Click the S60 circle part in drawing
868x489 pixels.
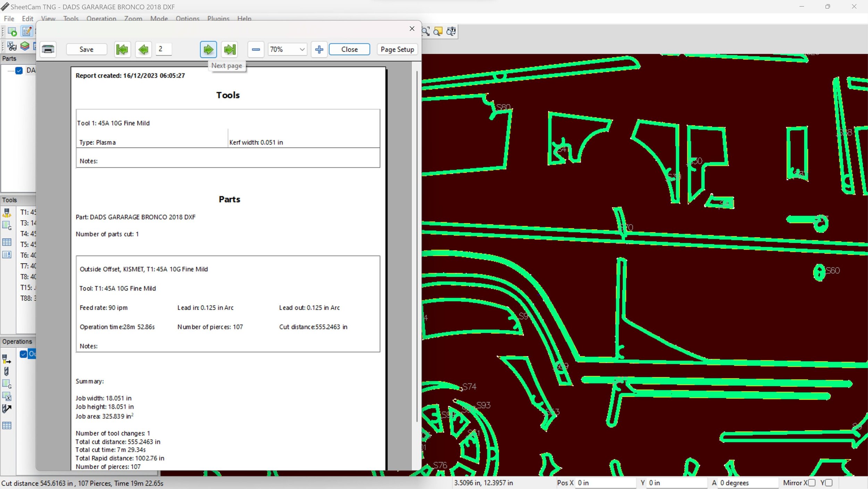819,272
